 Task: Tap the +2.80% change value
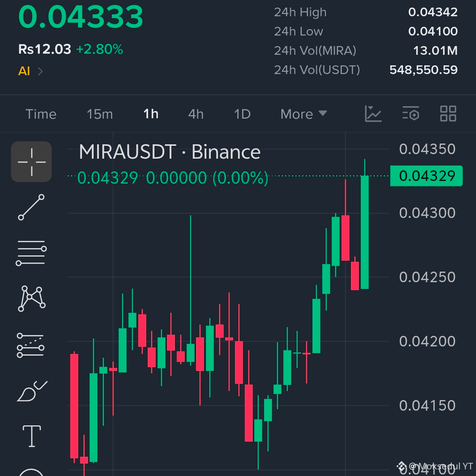[x=100, y=49]
